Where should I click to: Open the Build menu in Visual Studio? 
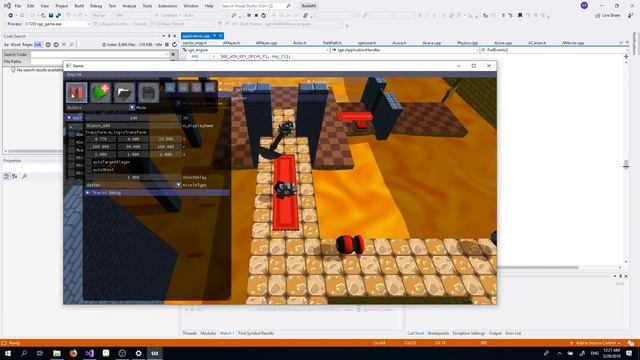(x=79, y=6)
